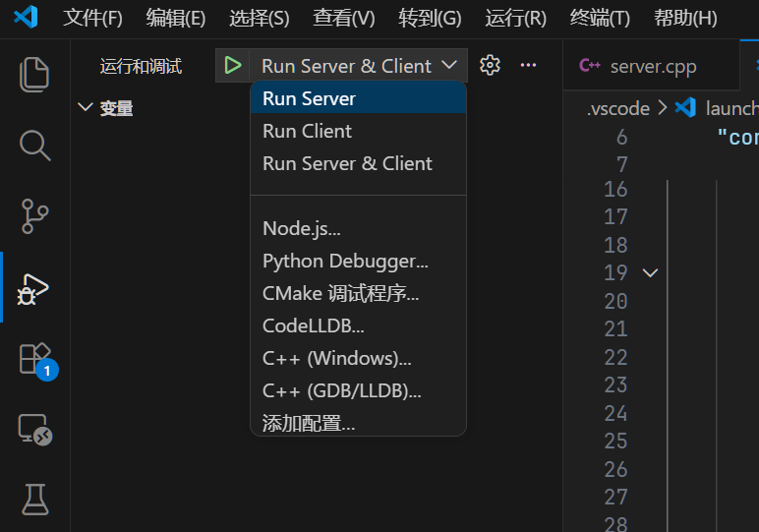Click the launch file breadcrumb item
The height and width of the screenshot is (532, 759).
click(731, 108)
